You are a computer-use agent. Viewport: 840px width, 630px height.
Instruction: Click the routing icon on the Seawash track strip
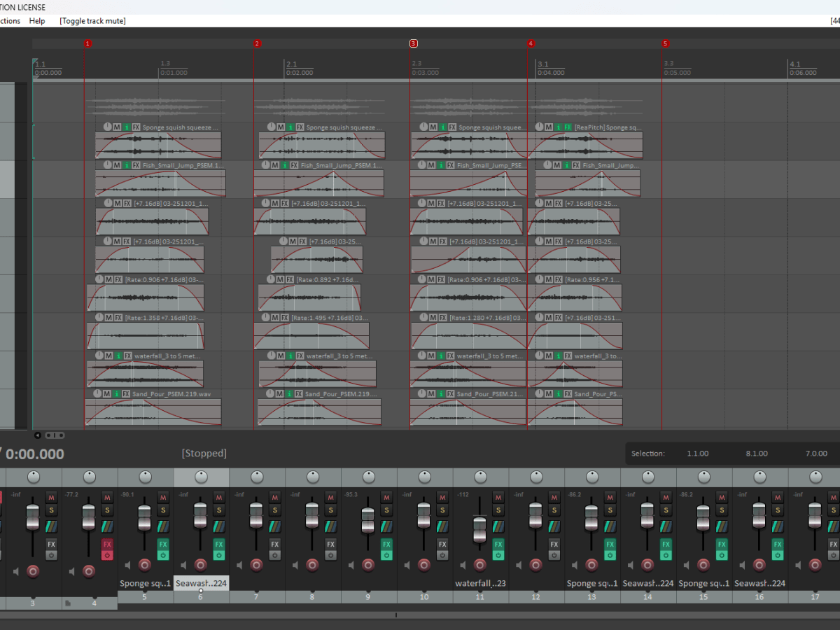(219, 526)
